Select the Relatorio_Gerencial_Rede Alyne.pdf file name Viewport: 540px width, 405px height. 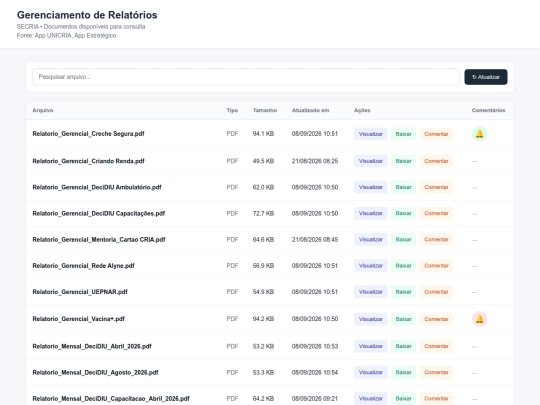pos(83,266)
